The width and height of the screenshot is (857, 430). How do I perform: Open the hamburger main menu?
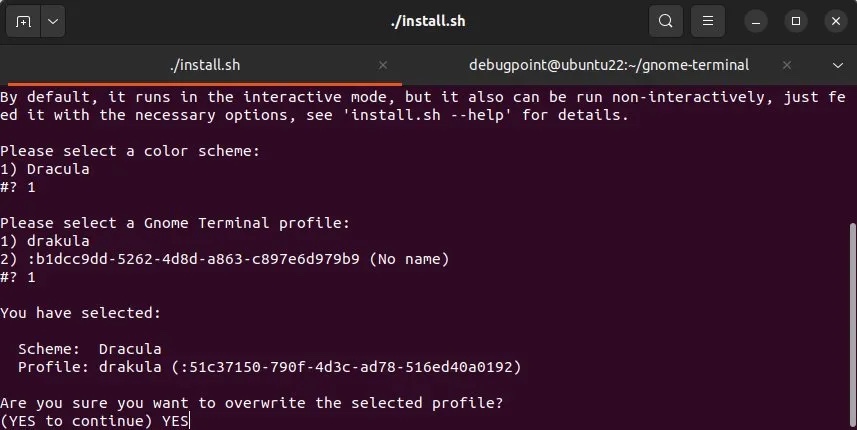(707, 20)
